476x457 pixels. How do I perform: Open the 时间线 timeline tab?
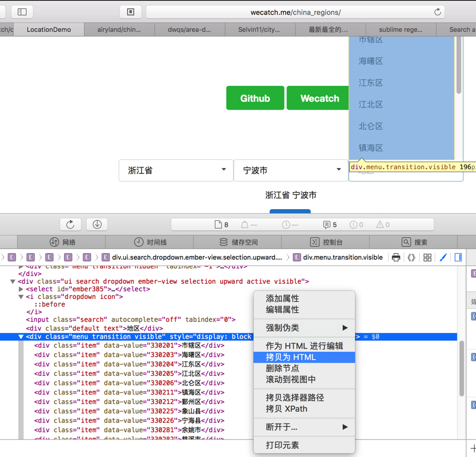point(149,242)
